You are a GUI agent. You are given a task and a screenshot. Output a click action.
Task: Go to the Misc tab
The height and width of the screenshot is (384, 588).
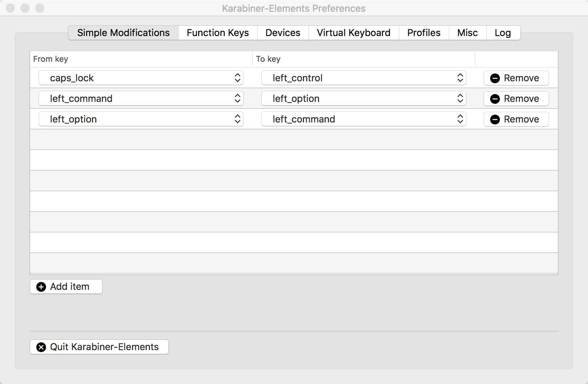point(467,33)
